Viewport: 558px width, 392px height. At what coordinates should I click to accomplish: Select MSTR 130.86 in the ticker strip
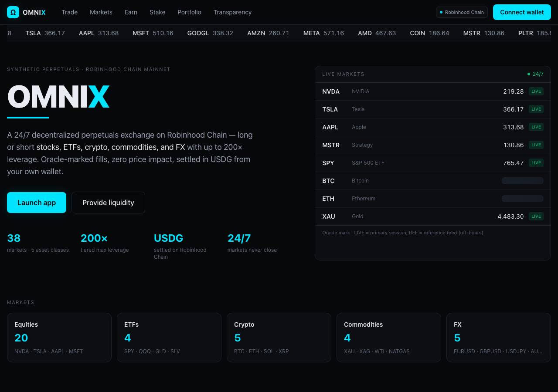(484, 33)
